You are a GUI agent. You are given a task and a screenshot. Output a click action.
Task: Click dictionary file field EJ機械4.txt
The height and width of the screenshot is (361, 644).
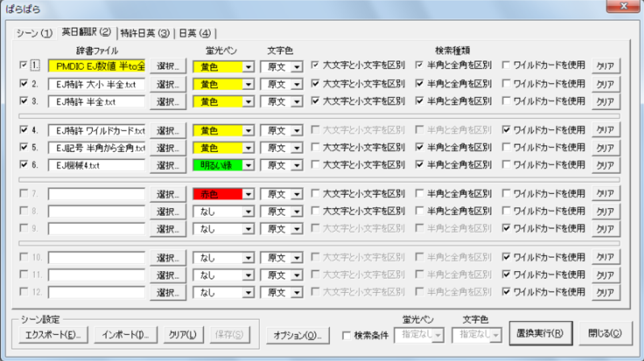96,165
